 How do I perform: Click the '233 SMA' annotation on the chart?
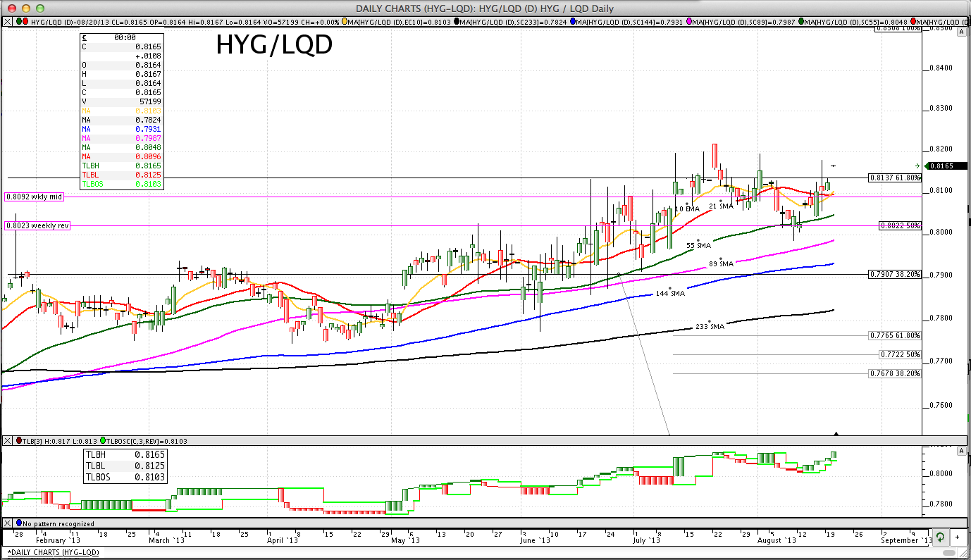tap(710, 327)
